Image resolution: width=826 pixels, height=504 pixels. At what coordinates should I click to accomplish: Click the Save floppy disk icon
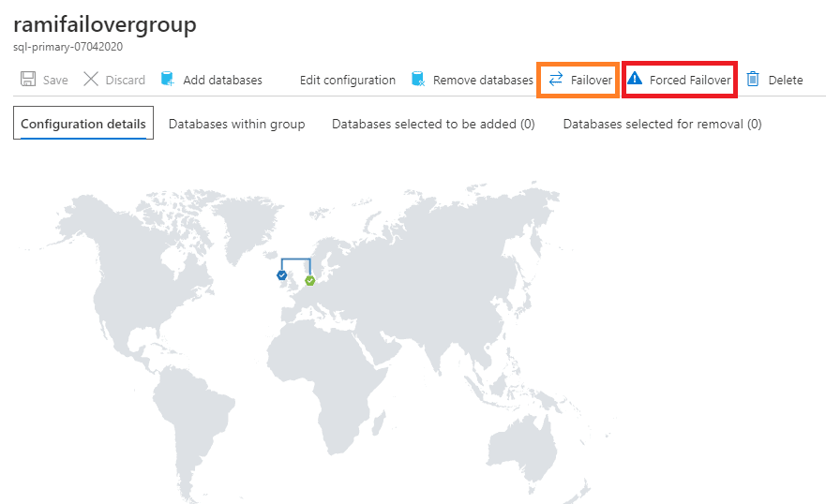28,80
